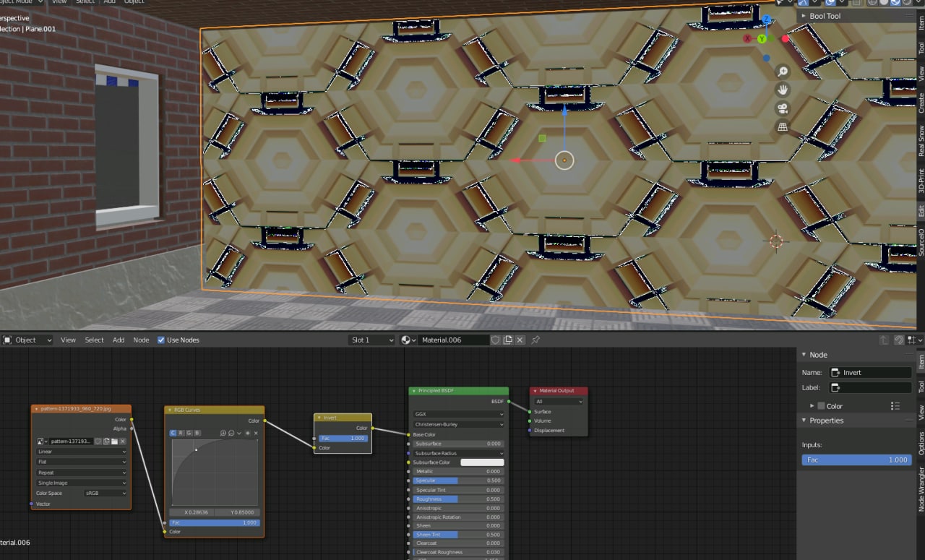The height and width of the screenshot is (560, 925).
Task: Click the new material duplicate icon in header
Action: point(508,340)
